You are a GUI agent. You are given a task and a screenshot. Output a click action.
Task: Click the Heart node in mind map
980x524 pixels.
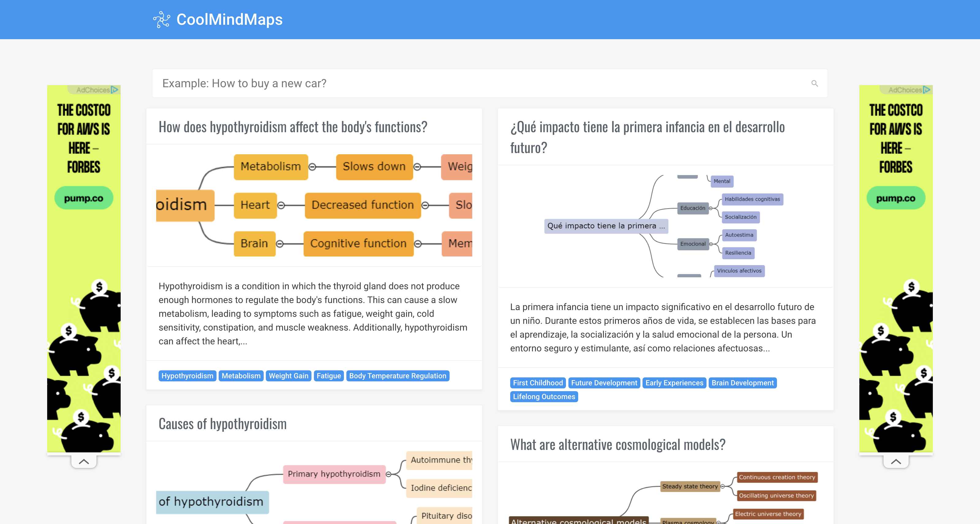(x=255, y=205)
